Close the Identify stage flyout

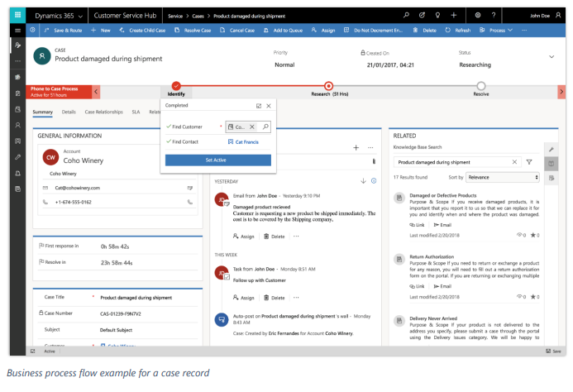269,106
